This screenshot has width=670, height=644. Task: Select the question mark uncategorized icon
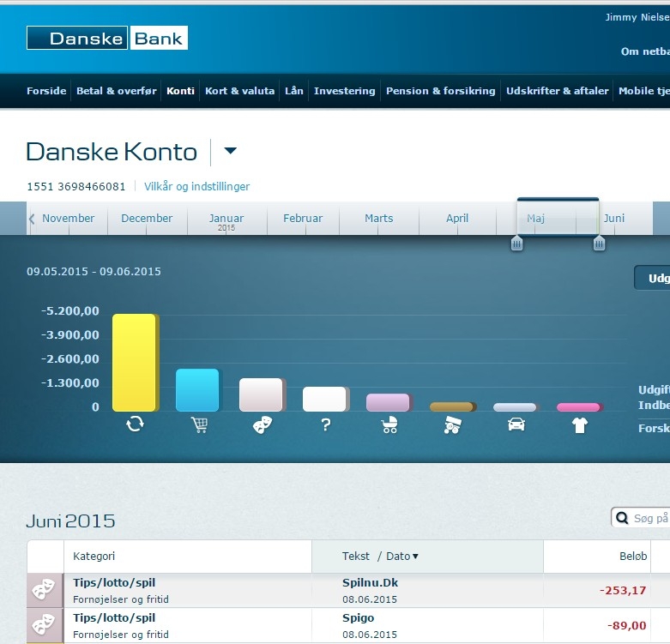tap(326, 424)
